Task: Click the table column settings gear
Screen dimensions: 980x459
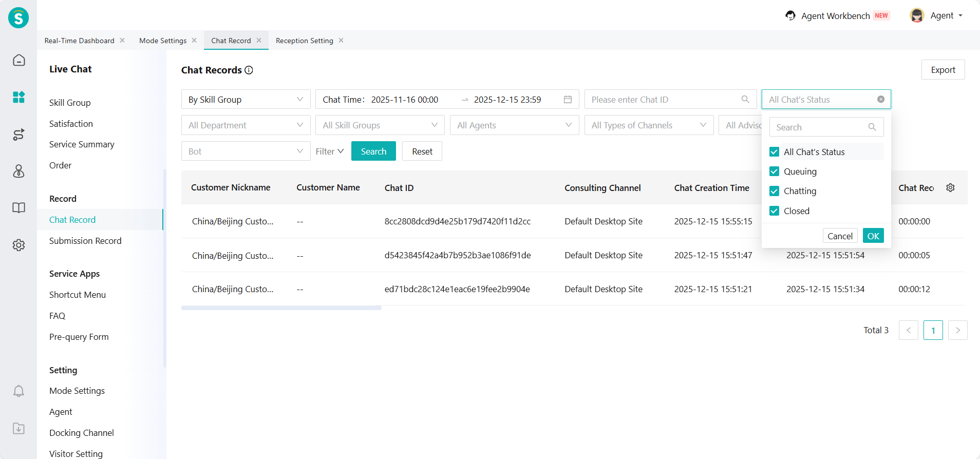Action: click(950, 188)
